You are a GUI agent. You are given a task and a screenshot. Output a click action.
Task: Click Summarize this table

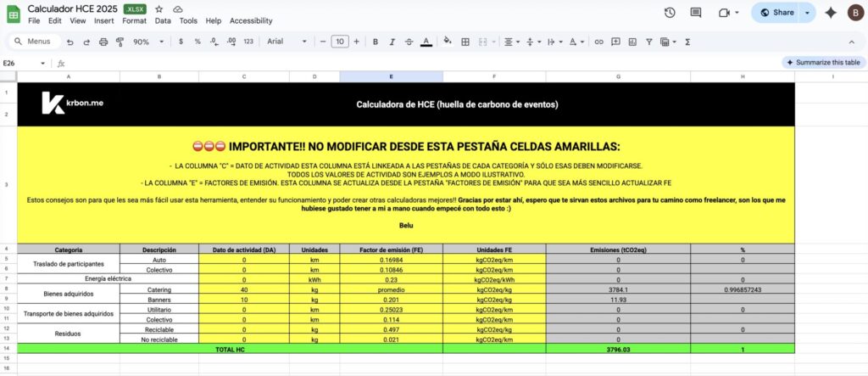pos(824,63)
